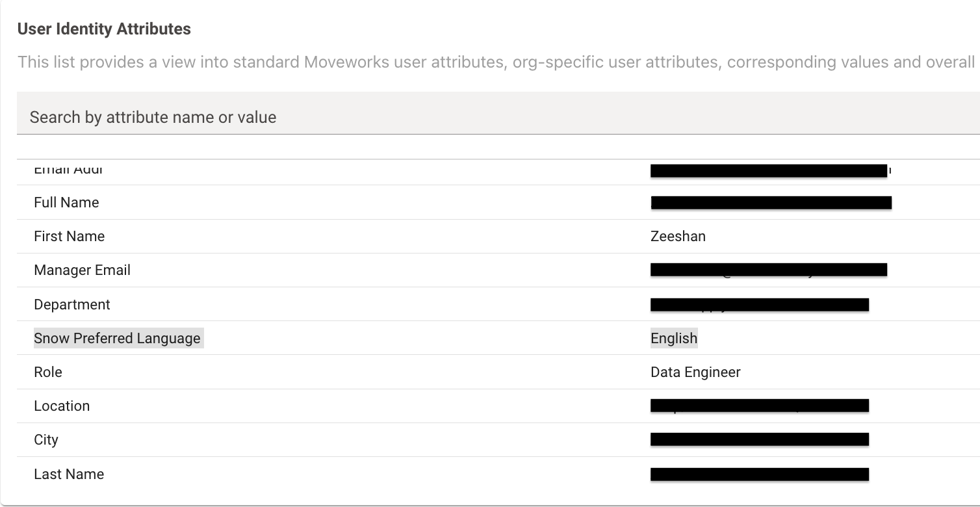This screenshot has width=980, height=507.
Task: Click the English language value
Action: click(x=674, y=338)
